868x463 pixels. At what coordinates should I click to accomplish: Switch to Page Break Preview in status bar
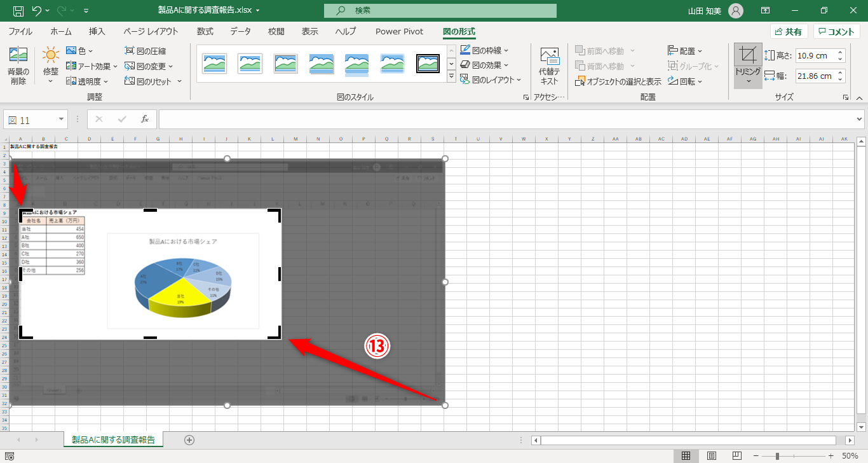(x=737, y=456)
